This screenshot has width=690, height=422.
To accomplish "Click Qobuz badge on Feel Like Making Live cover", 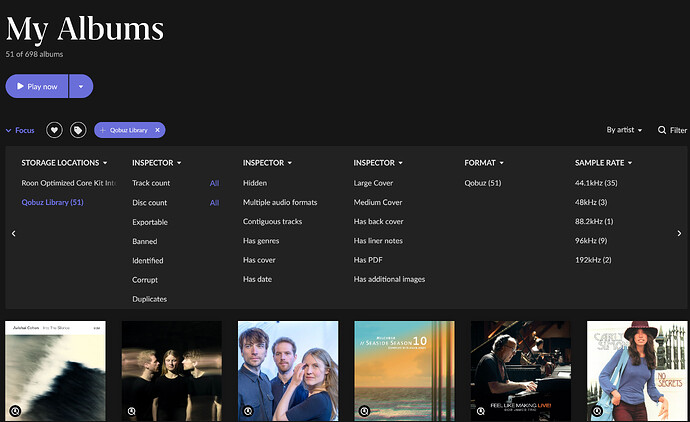I will click(481, 411).
